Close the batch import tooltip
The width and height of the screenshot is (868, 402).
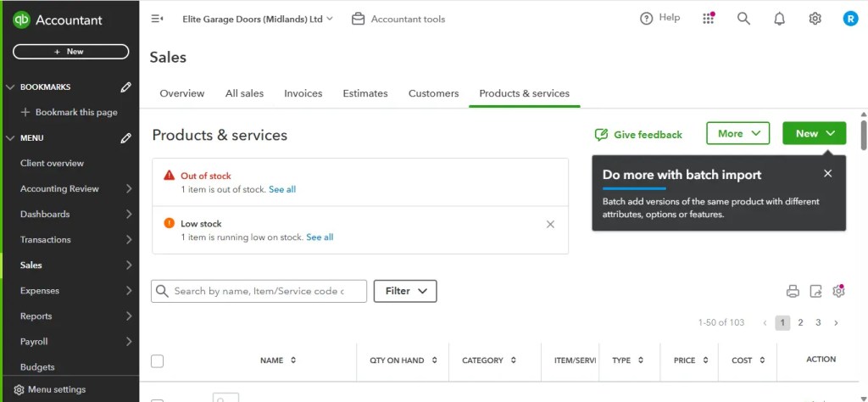(827, 173)
